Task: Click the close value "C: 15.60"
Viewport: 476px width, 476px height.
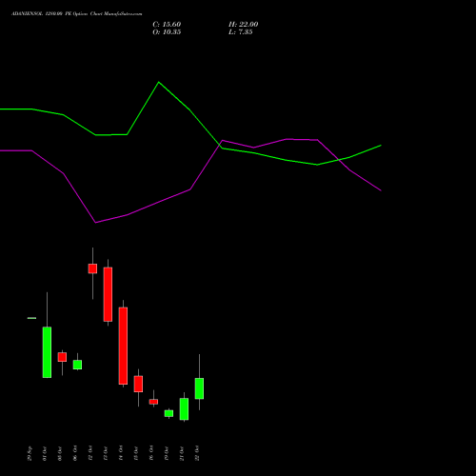Action: click(167, 25)
